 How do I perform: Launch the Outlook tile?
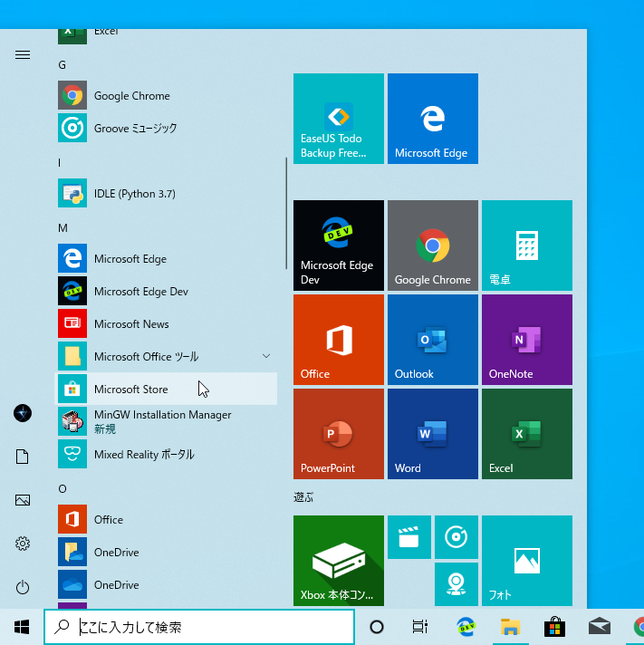pos(433,340)
